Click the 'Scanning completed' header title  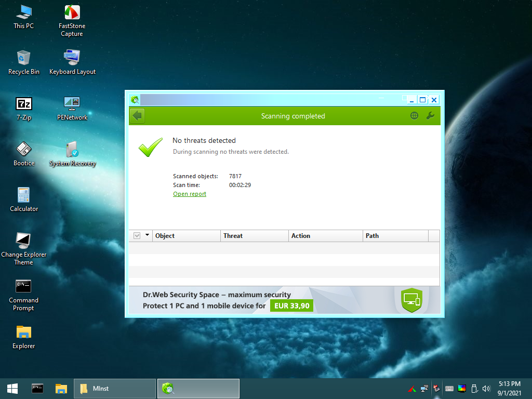click(293, 116)
